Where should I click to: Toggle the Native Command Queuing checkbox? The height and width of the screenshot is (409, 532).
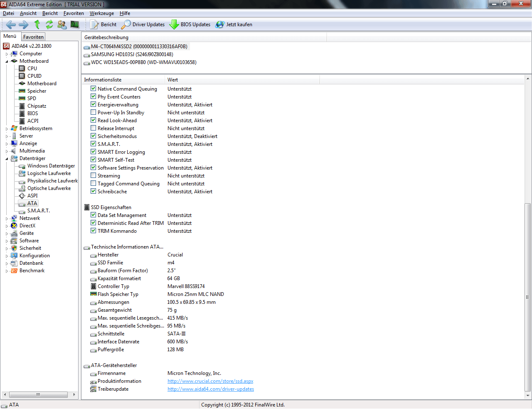tap(94, 89)
